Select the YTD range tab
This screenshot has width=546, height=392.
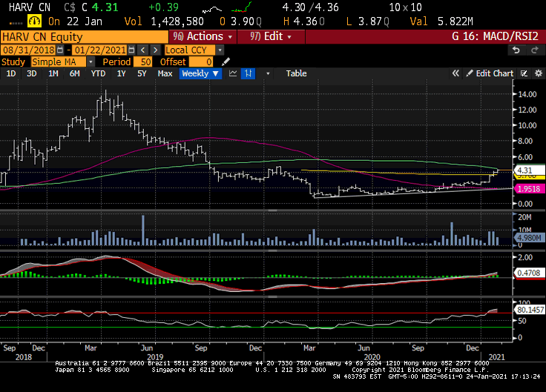pos(98,73)
